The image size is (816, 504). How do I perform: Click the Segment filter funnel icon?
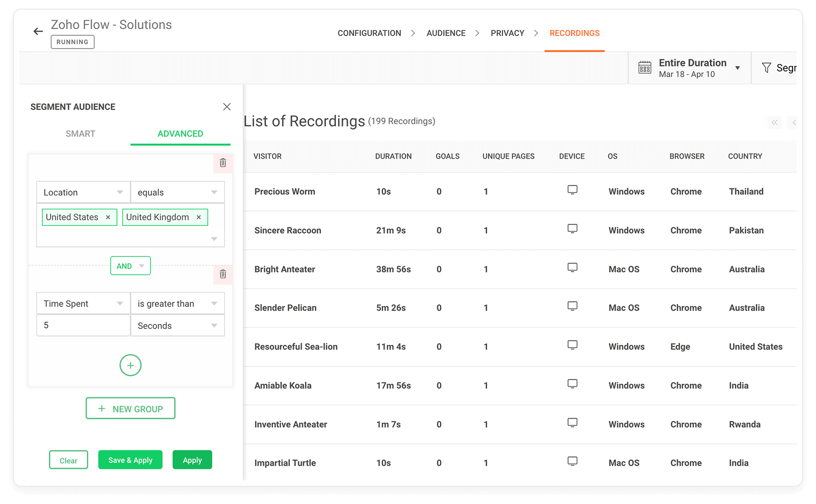click(x=766, y=68)
